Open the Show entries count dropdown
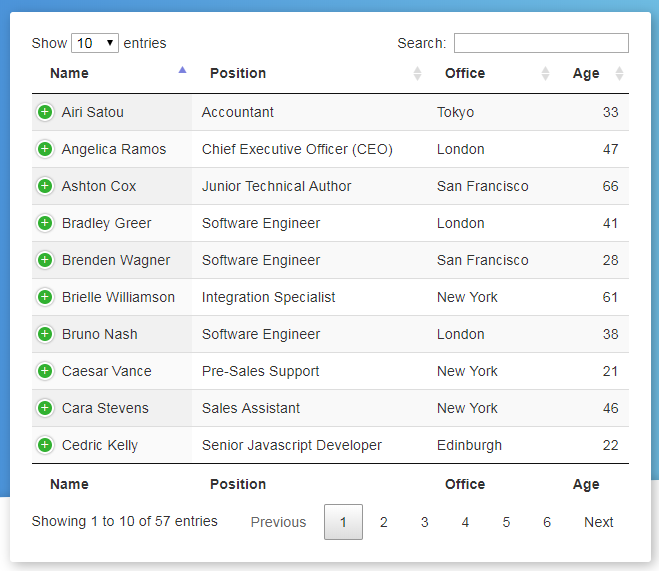The height and width of the screenshot is (571, 659). [x=95, y=43]
